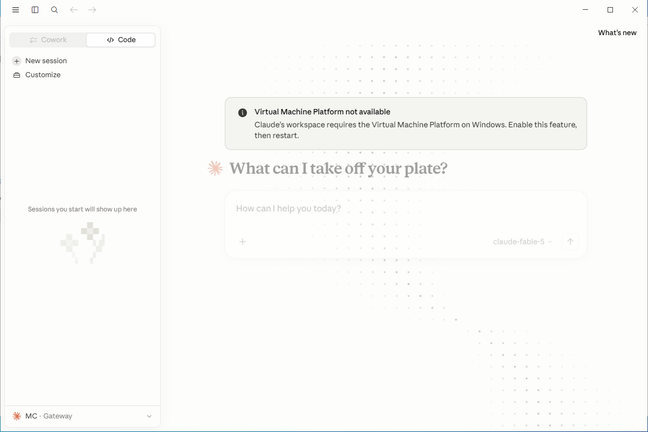
Task: Click the 'Virtual Machine Platform not available' title
Action: coord(322,112)
